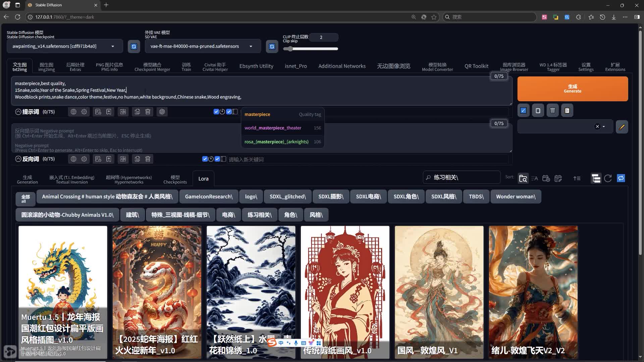This screenshot has height=362, width=644.
Task: Open the history icon in 反向词 toolbar
Action: point(98,159)
